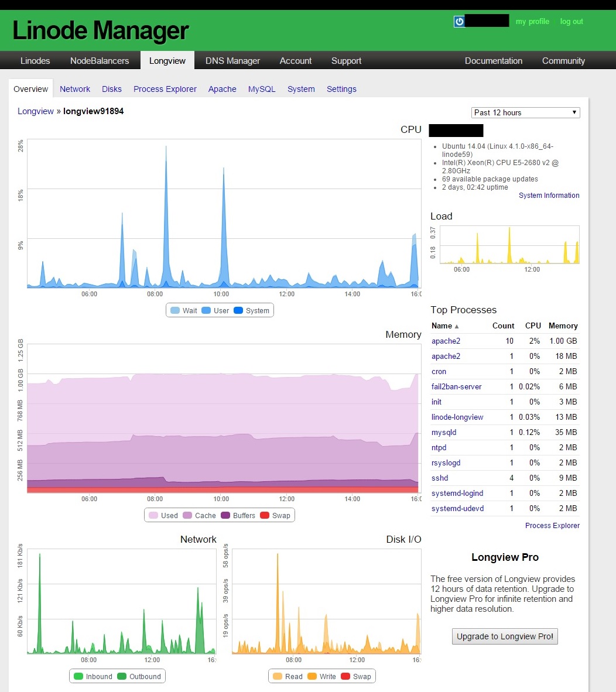Click the Longview breadcrumb link

[x=36, y=111]
